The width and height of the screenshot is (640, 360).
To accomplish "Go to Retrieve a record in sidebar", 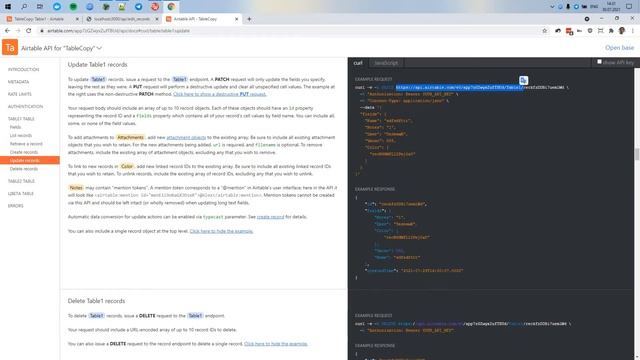I will coord(26,144).
